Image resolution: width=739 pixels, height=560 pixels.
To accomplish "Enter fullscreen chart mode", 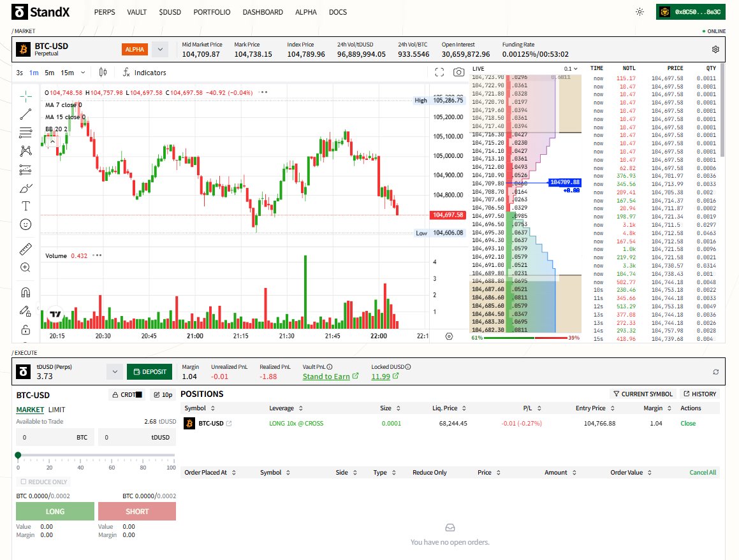I will point(439,72).
